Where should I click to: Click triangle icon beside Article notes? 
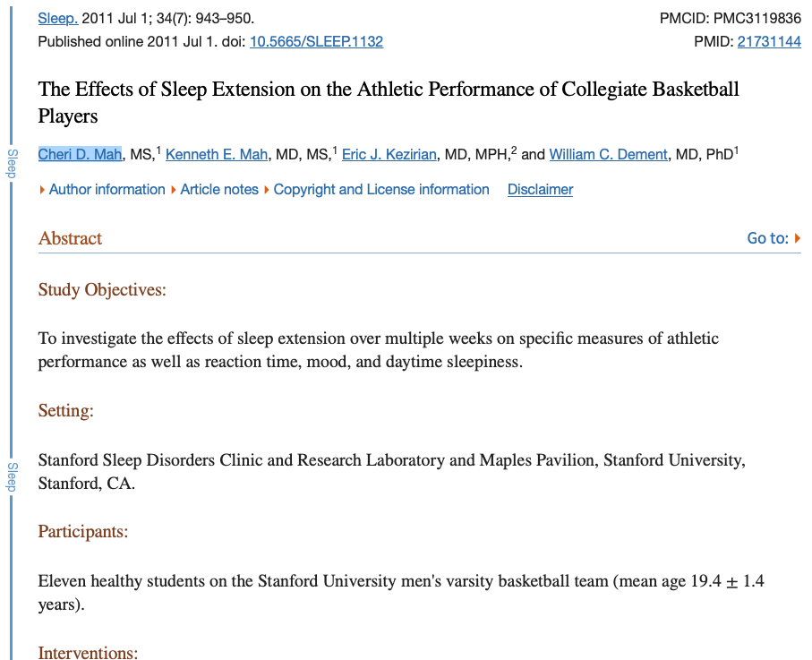click(x=174, y=190)
